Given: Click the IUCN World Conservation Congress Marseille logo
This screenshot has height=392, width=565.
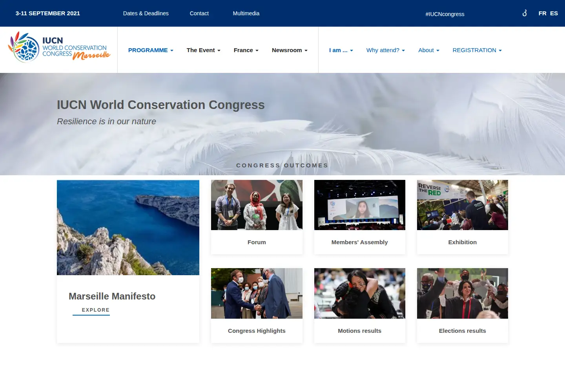Looking at the screenshot, I should point(59,47).
